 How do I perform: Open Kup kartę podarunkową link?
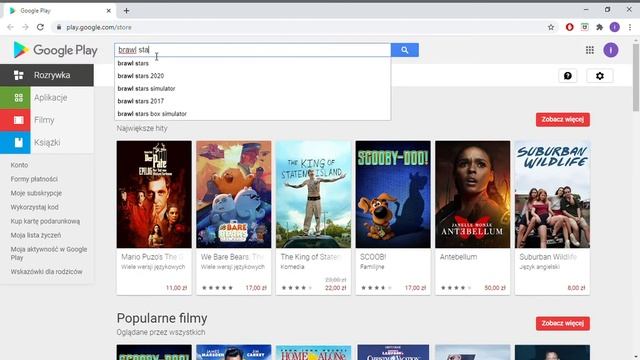45,221
